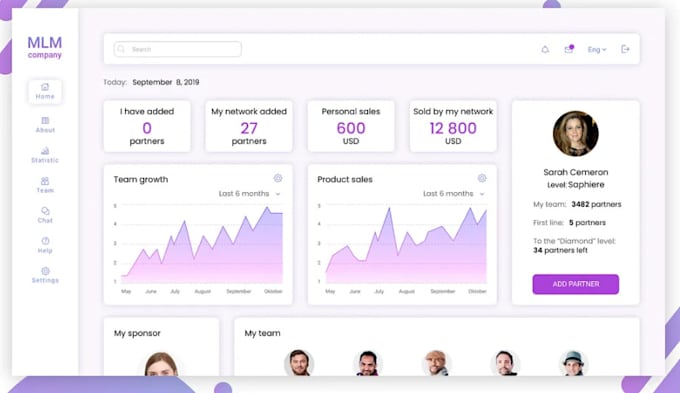Click the 3482 partners team count

tap(596, 204)
